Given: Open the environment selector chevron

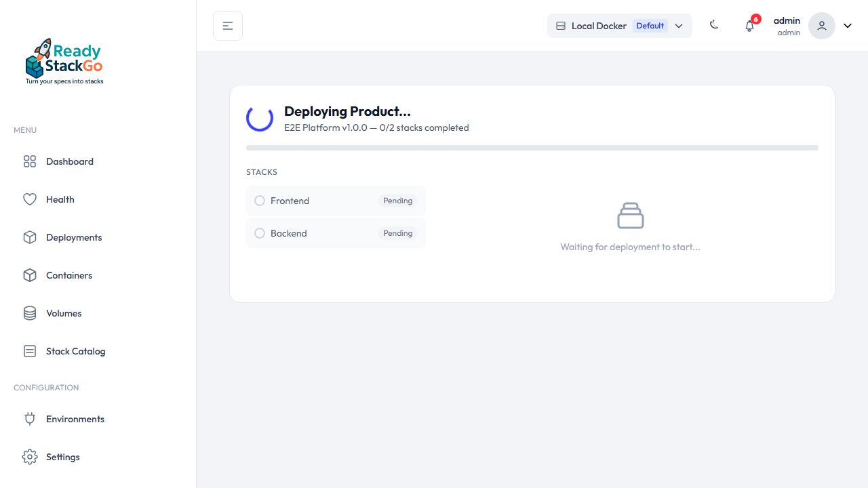Looking at the screenshot, I should (679, 26).
